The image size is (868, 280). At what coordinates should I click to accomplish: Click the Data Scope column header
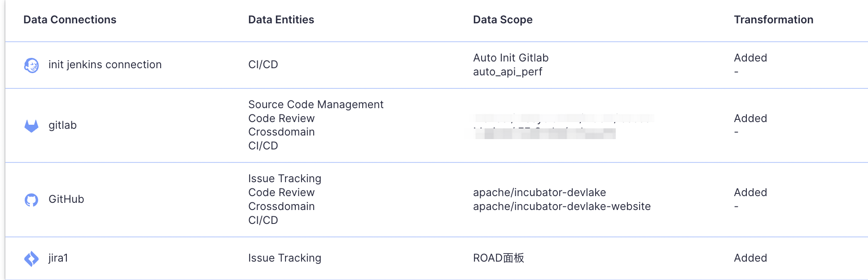(503, 20)
